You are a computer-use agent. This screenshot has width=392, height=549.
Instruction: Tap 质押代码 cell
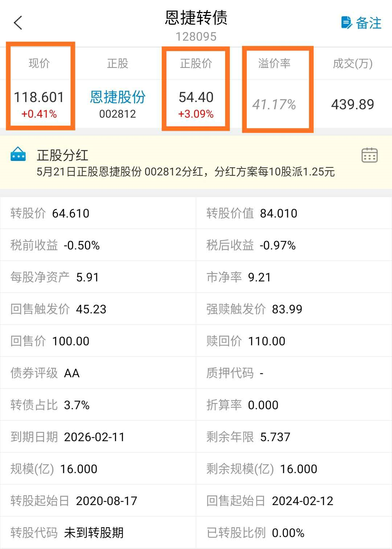(294, 373)
